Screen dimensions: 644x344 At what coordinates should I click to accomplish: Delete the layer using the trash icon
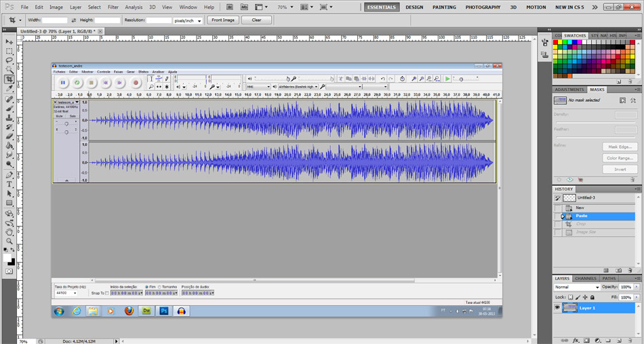[632, 340]
